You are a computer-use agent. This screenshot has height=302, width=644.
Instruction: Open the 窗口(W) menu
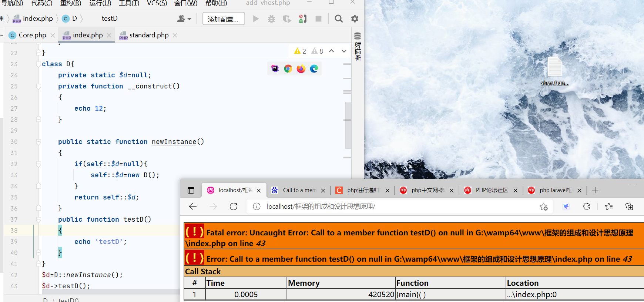186,3
